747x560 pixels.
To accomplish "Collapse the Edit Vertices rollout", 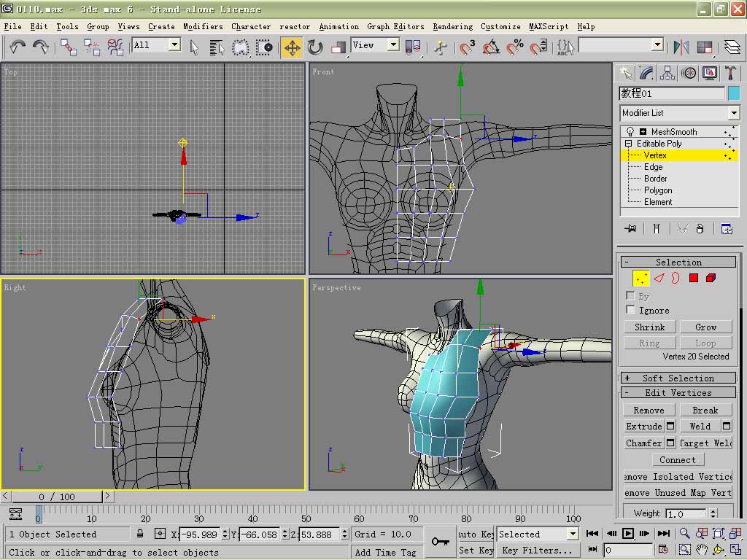I will (x=678, y=393).
